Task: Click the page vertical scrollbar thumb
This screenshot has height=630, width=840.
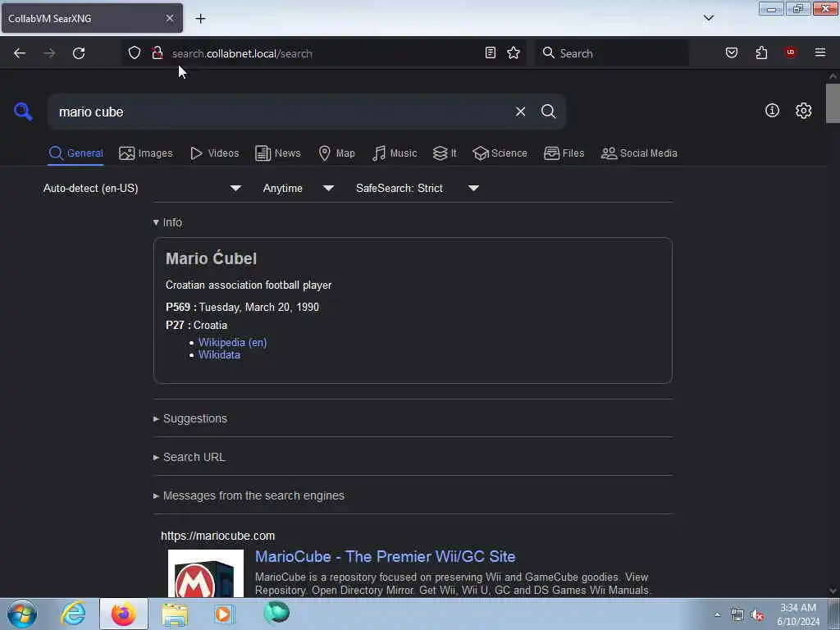Action: [833, 103]
